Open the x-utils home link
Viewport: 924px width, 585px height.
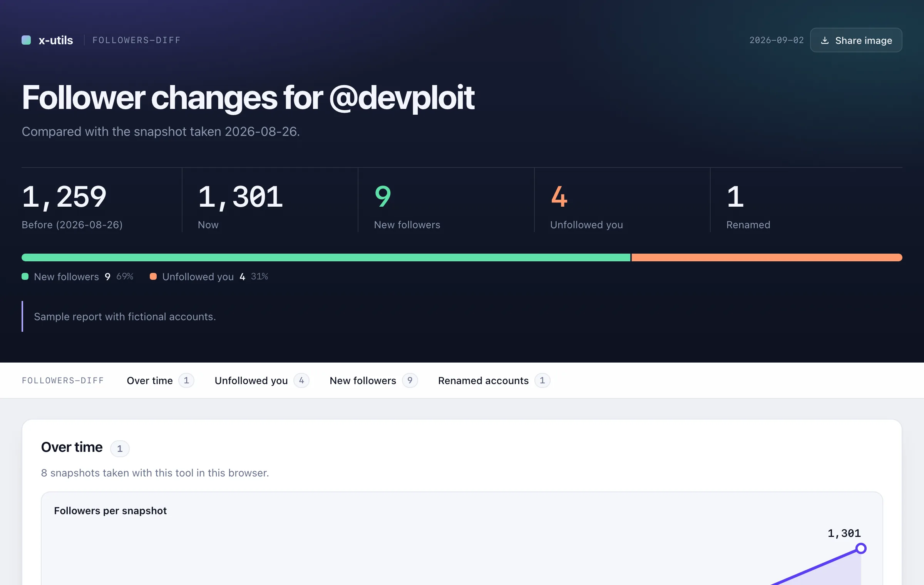pos(47,40)
